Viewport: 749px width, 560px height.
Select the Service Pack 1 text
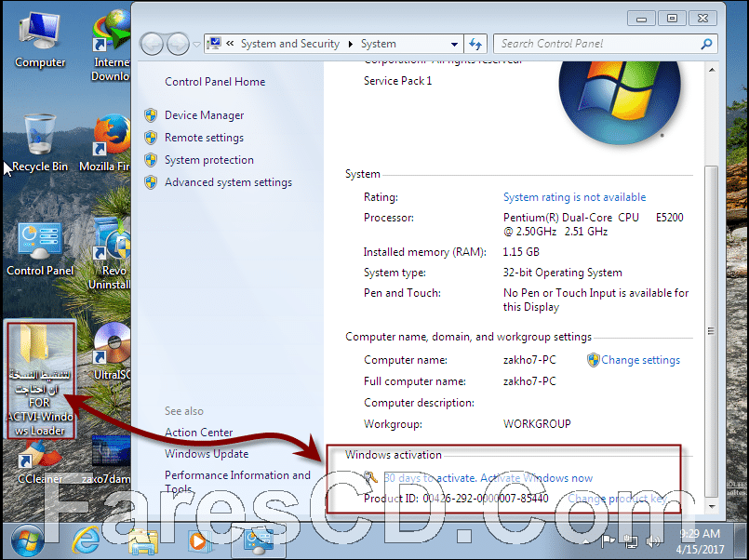tap(398, 81)
